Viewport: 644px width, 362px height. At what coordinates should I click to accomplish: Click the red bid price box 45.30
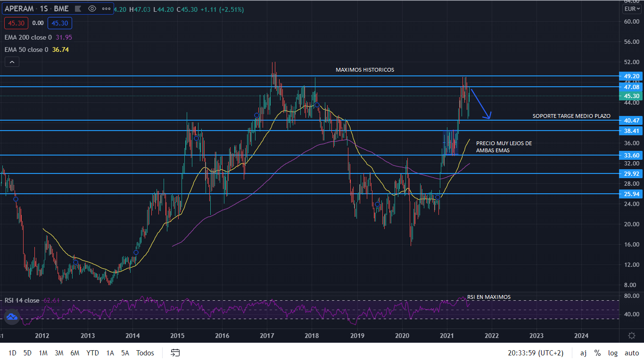16,23
